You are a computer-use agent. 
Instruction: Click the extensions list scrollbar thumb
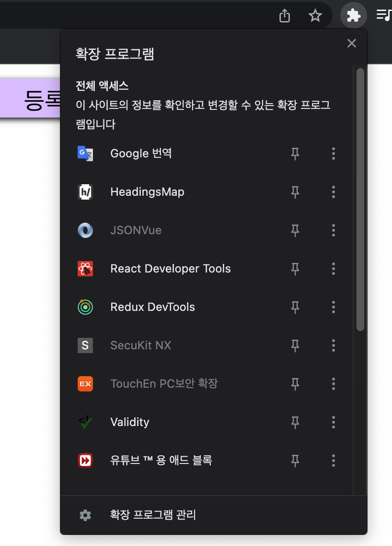(x=360, y=199)
